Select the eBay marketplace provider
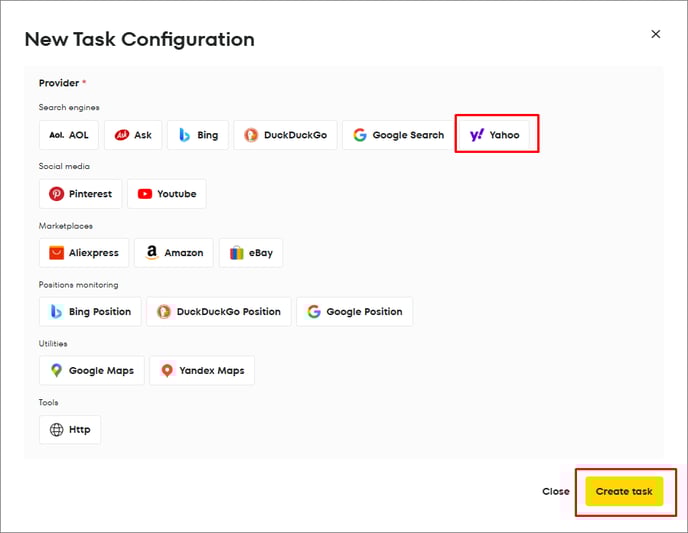 pos(251,253)
